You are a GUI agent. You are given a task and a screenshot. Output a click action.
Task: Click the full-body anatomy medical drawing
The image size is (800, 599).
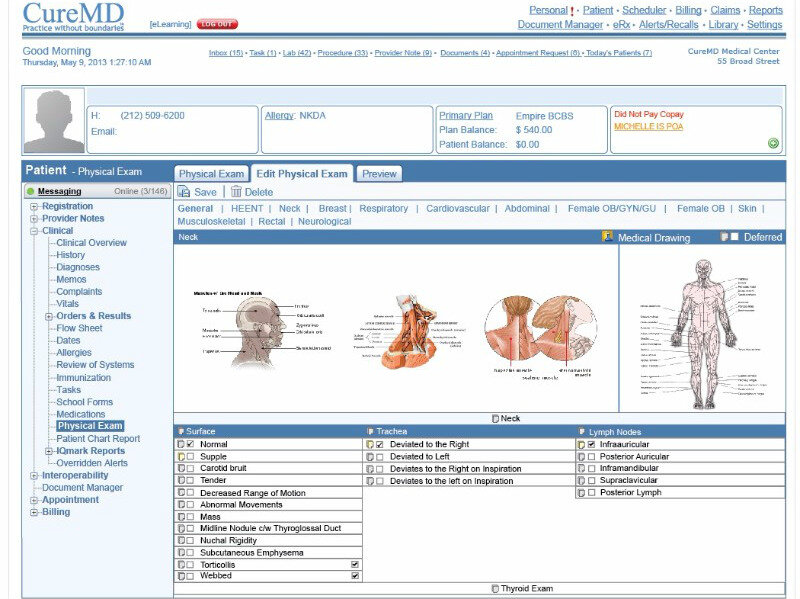click(702, 327)
